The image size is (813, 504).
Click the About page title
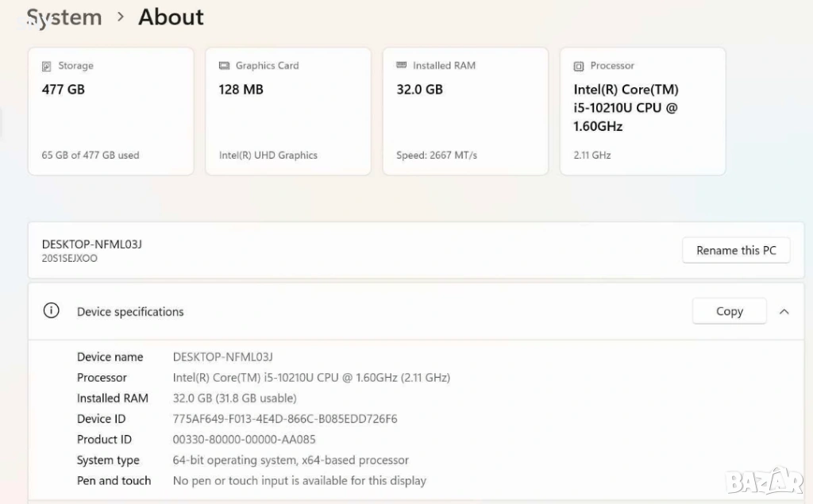click(171, 17)
